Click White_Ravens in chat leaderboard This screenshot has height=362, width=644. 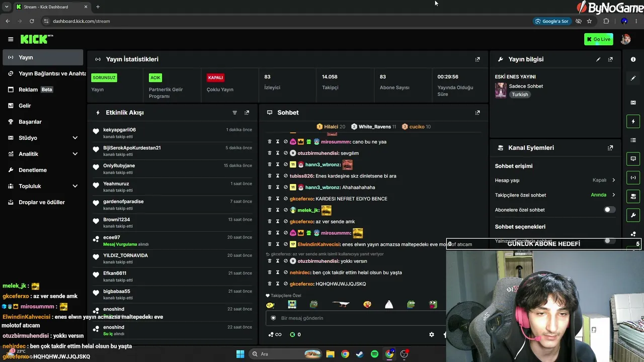[x=375, y=127]
